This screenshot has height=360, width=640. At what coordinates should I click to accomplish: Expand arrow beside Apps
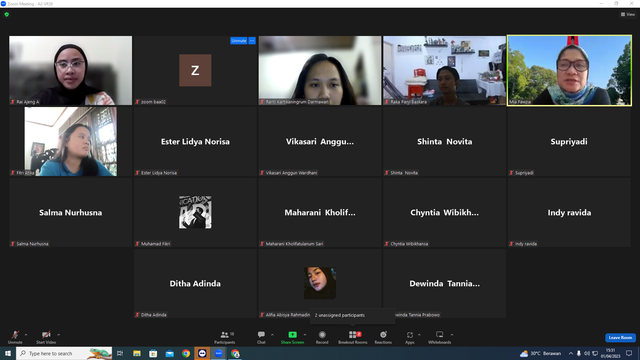[419, 335]
